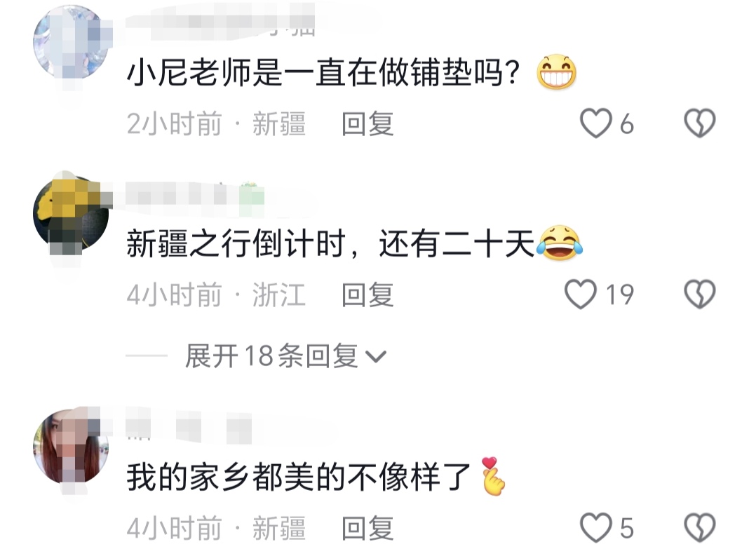
Task: Open the first commenter's avatar
Action: click(71, 43)
